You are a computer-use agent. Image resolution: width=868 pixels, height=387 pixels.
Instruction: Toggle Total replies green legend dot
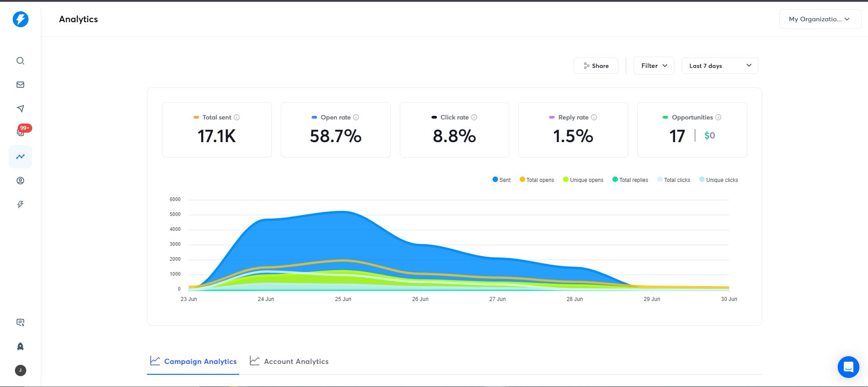pos(615,179)
